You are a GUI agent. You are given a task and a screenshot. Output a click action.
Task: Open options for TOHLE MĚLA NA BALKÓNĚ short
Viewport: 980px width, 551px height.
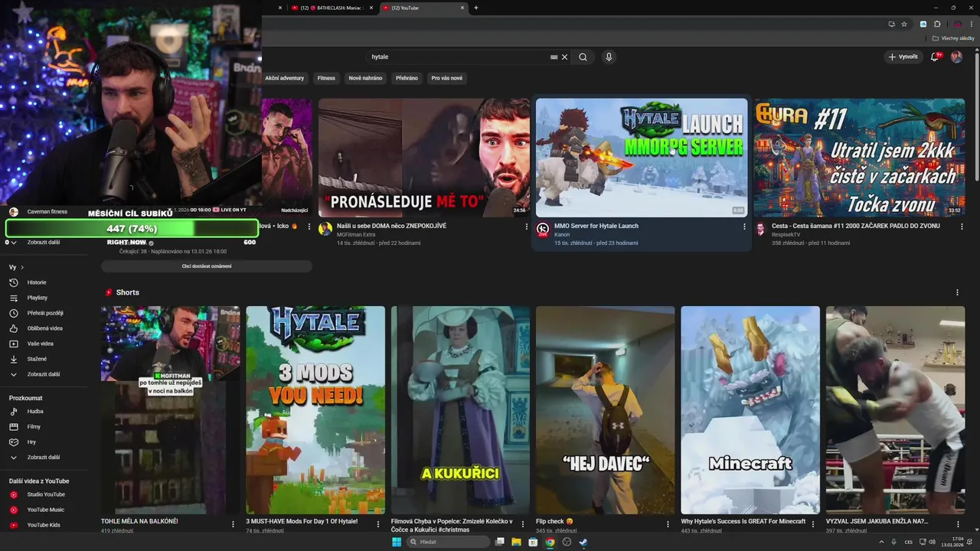pos(233,524)
